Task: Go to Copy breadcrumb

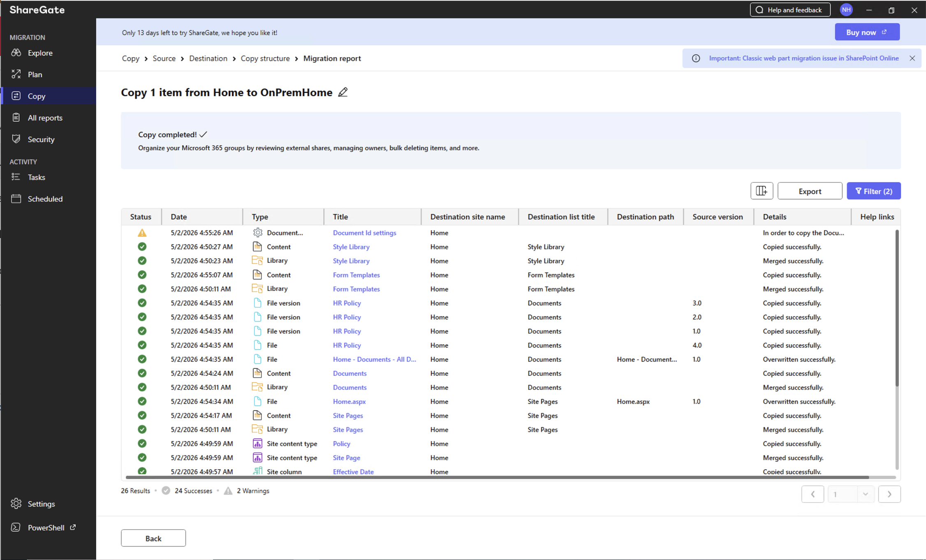Action: [131, 58]
